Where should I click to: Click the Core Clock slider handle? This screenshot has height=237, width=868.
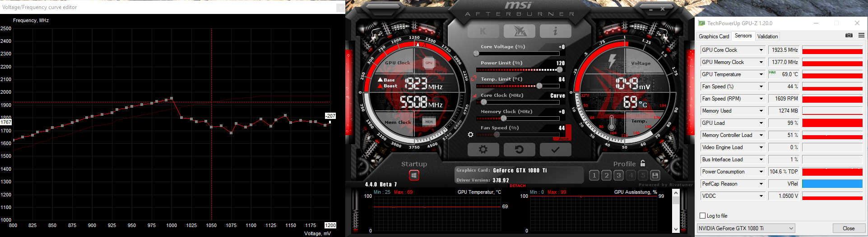pyautogui.click(x=483, y=102)
